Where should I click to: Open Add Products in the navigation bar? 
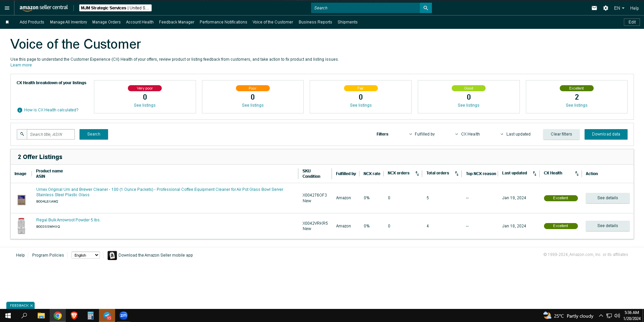tap(32, 22)
